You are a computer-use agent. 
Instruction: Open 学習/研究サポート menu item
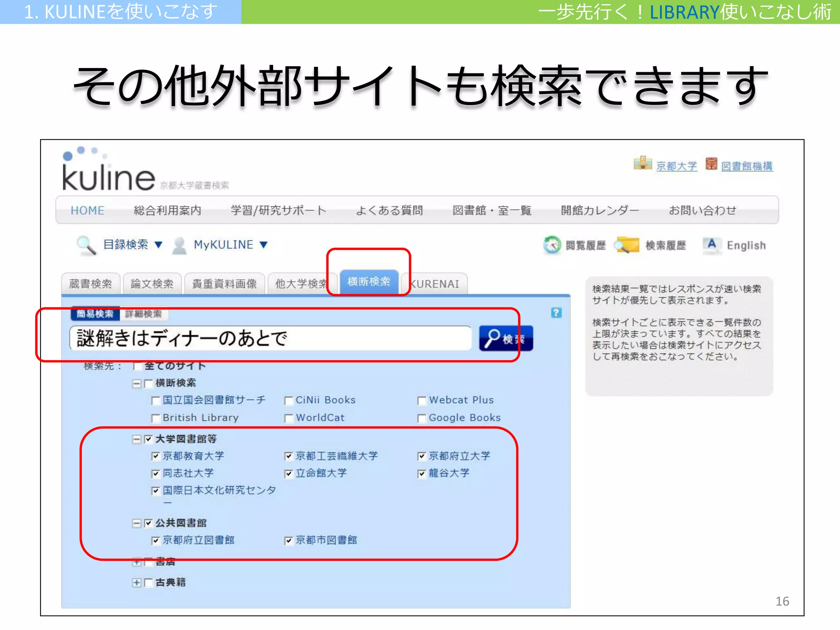point(278,210)
